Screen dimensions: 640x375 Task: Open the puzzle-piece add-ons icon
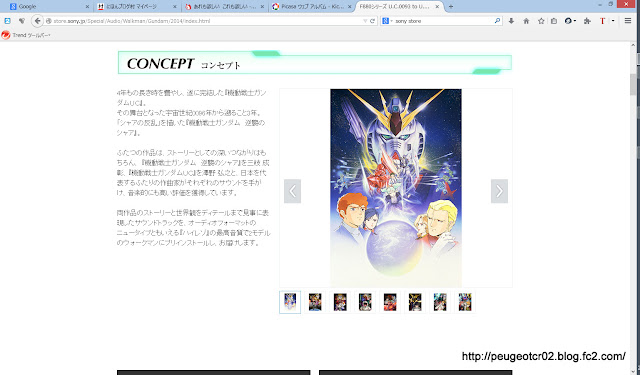click(587, 21)
